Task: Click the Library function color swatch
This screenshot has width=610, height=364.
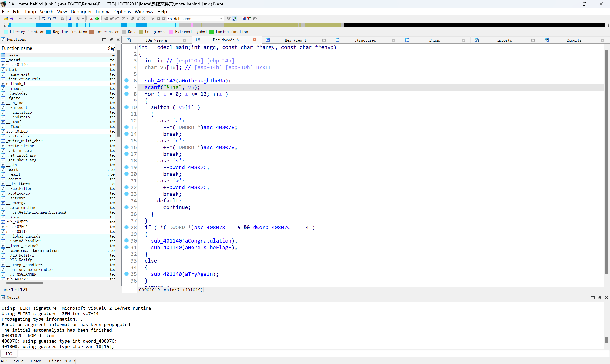Action: pos(6,32)
